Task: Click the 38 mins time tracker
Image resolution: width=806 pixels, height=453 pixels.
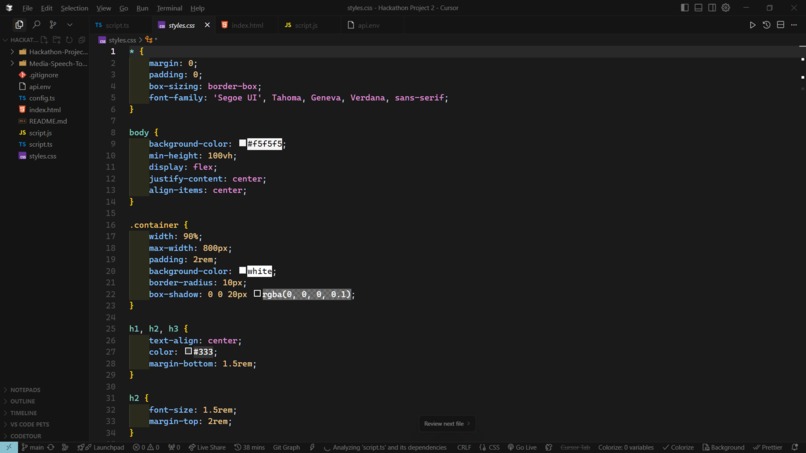Action: click(249, 447)
